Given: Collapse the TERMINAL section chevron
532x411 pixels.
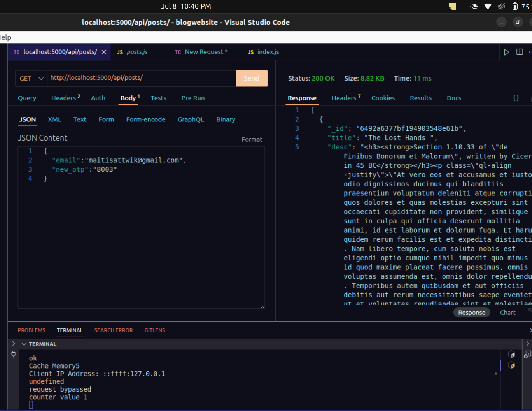Looking at the screenshot, I should tap(24, 344).
